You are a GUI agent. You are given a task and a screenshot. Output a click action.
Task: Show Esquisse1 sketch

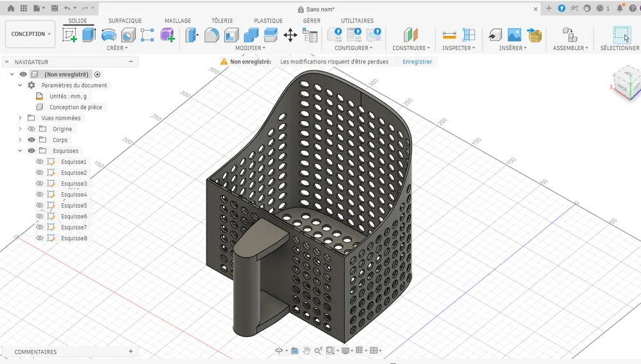click(x=40, y=161)
